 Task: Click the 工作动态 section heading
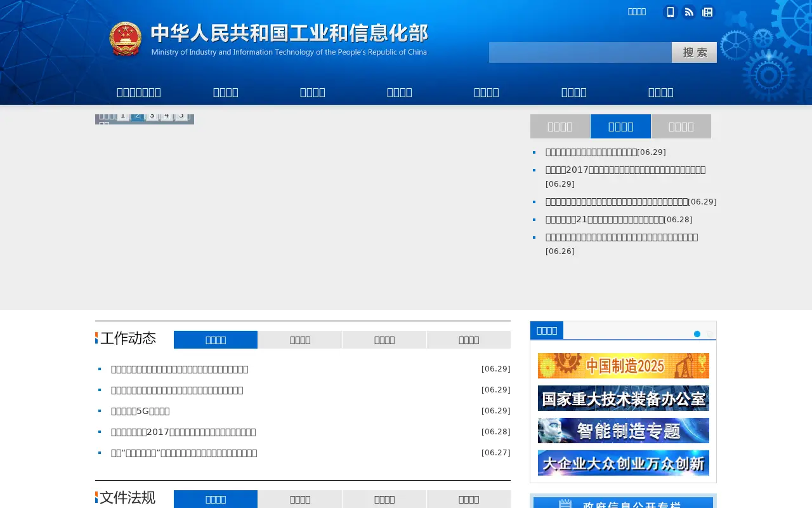coord(128,338)
